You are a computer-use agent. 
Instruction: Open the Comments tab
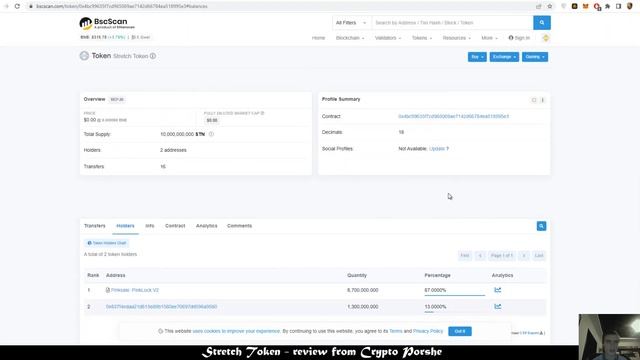(240, 226)
